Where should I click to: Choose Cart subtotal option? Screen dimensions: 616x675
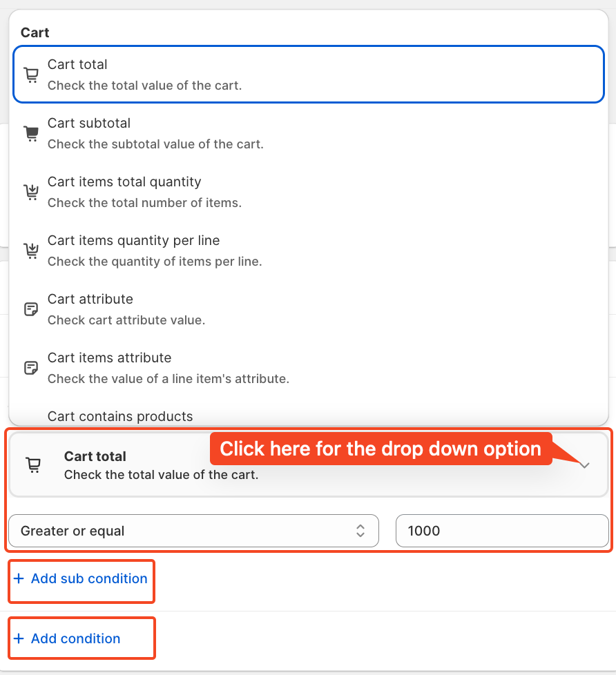point(309,133)
